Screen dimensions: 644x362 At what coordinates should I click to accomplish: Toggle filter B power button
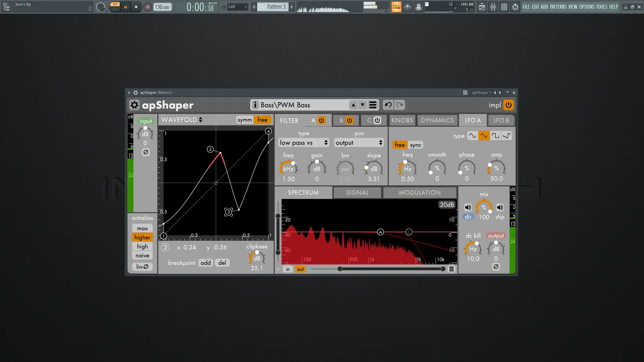(350, 120)
